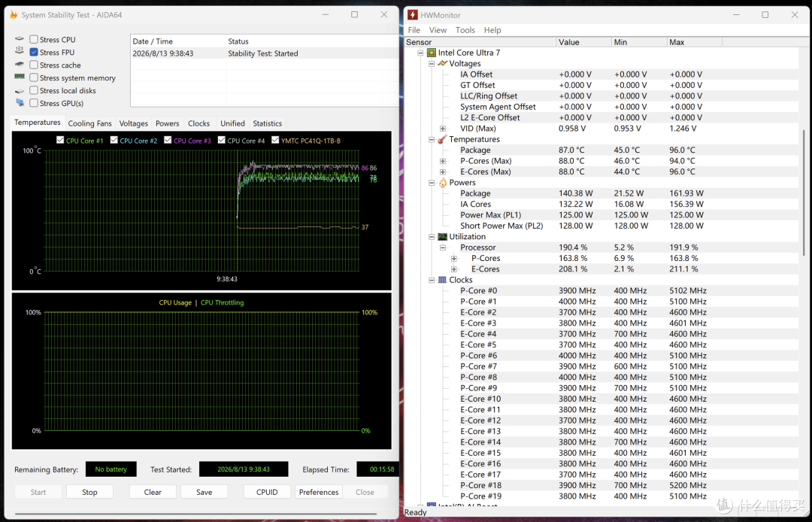Collapse the Clocks tree node
Image resolution: width=812 pixels, height=522 pixels.
[x=432, y=280]
